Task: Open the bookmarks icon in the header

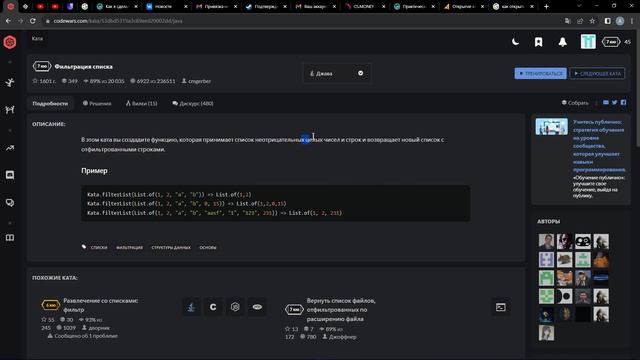Action: click(x=539, y=42)
